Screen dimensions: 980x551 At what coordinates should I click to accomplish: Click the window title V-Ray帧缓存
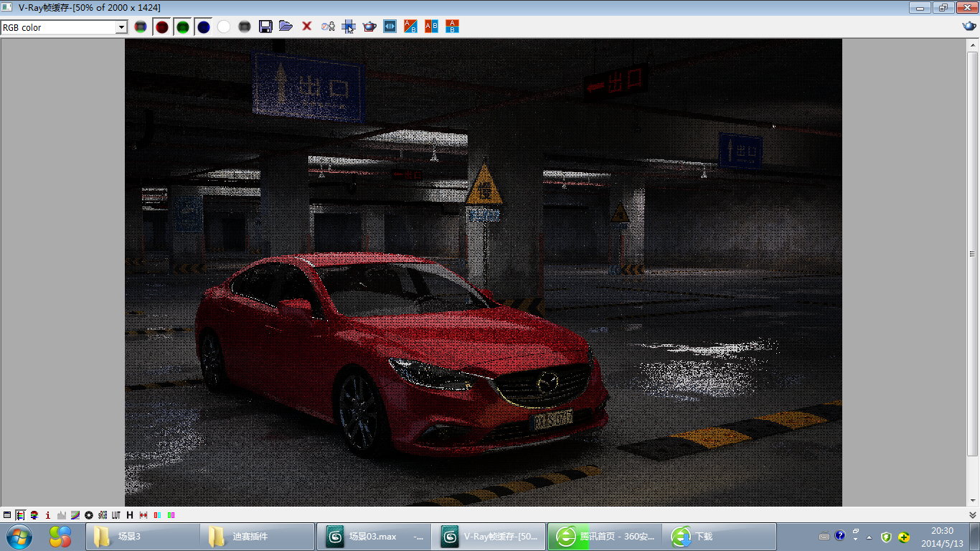tap(90, 7)
